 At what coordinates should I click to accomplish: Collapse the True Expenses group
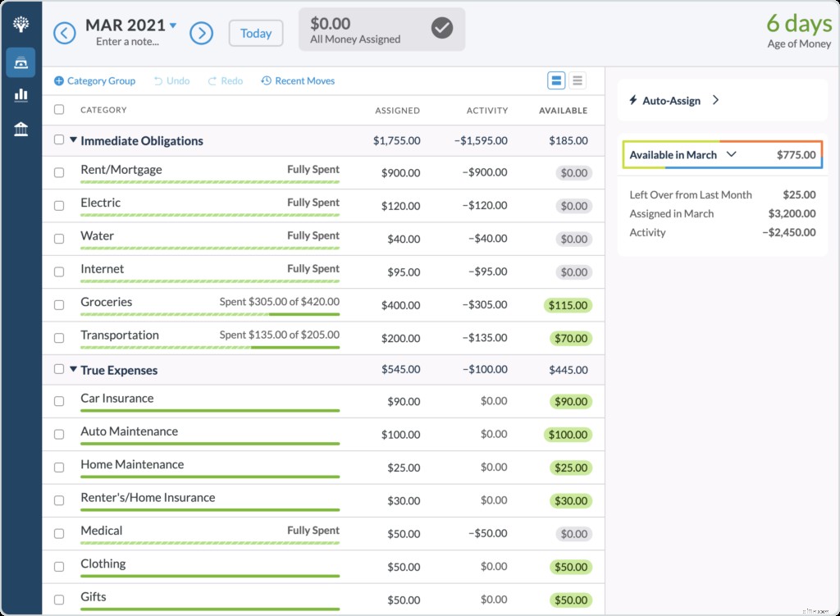pyautogui.click(x=73, y=370)
